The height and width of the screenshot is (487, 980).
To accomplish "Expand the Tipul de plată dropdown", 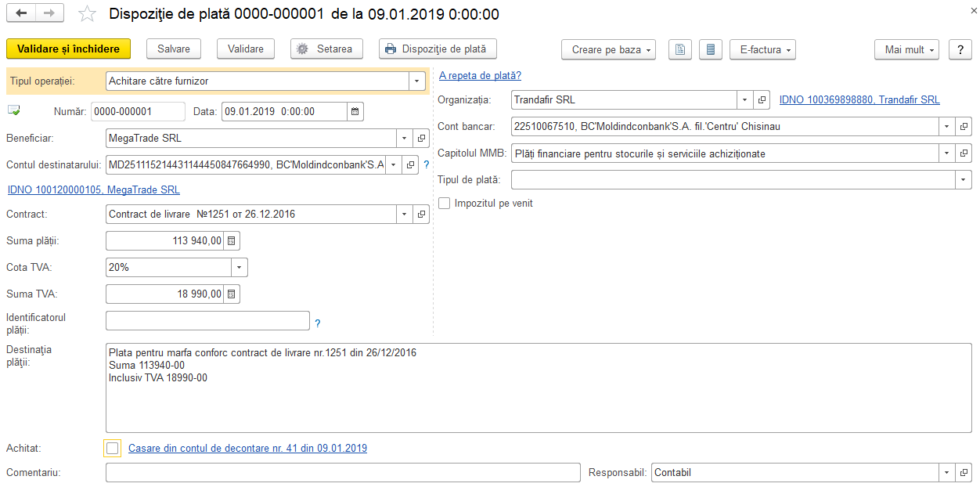I will click(964, 180).
